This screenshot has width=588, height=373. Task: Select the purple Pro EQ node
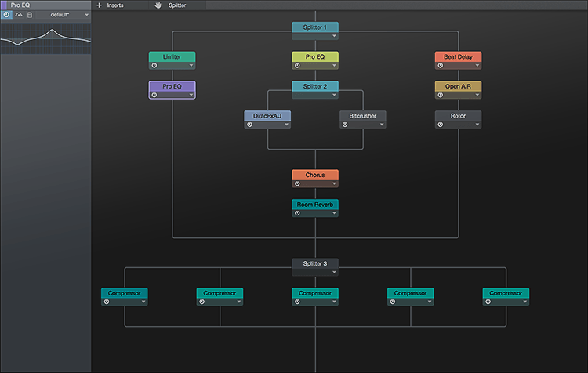[172, 90]
